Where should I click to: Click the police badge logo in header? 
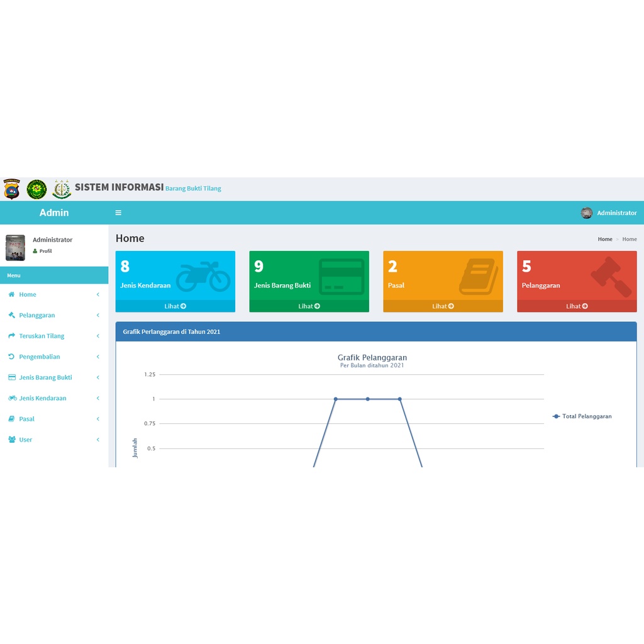11,189
